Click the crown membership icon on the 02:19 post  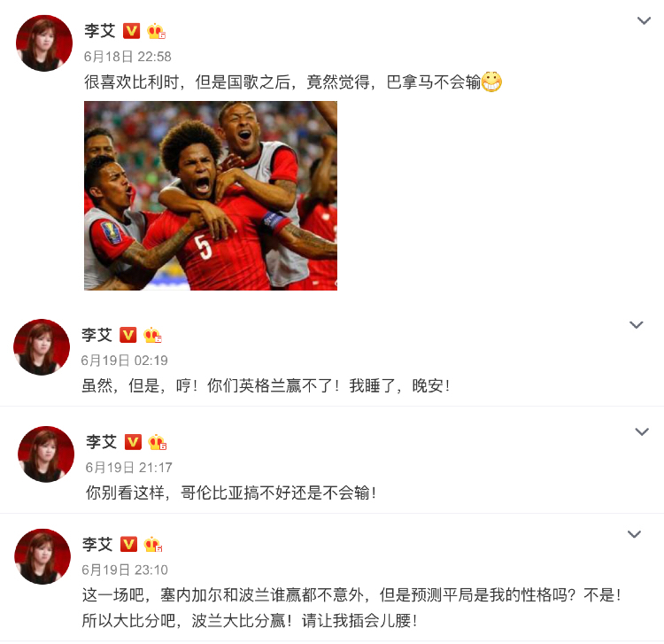(152, 336)
